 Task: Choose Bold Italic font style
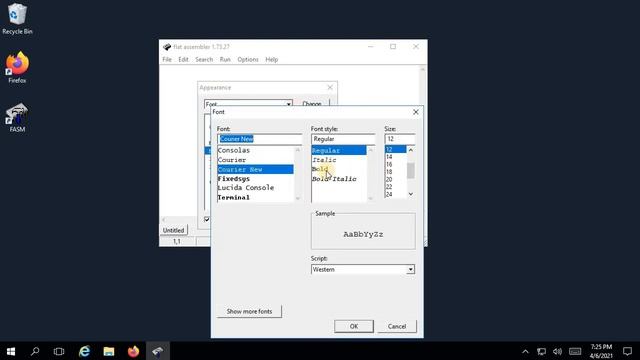(339, 179)
